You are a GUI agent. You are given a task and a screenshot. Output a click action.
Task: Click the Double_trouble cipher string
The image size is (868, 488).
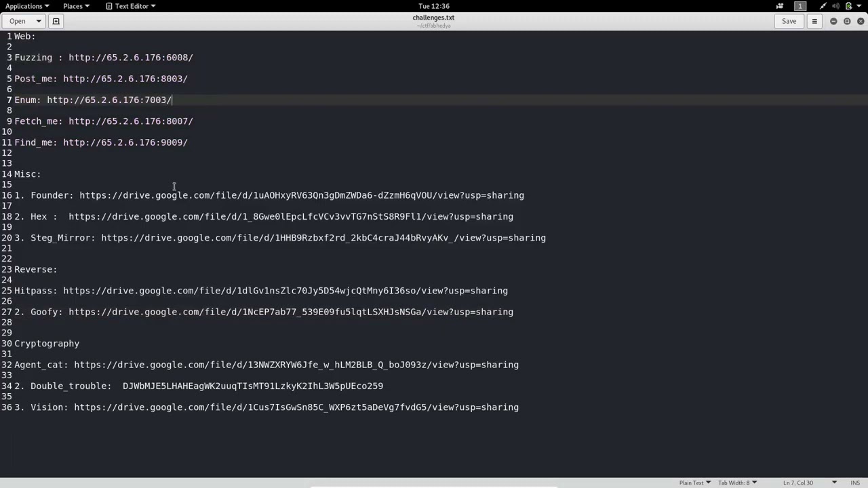[253, 386]
